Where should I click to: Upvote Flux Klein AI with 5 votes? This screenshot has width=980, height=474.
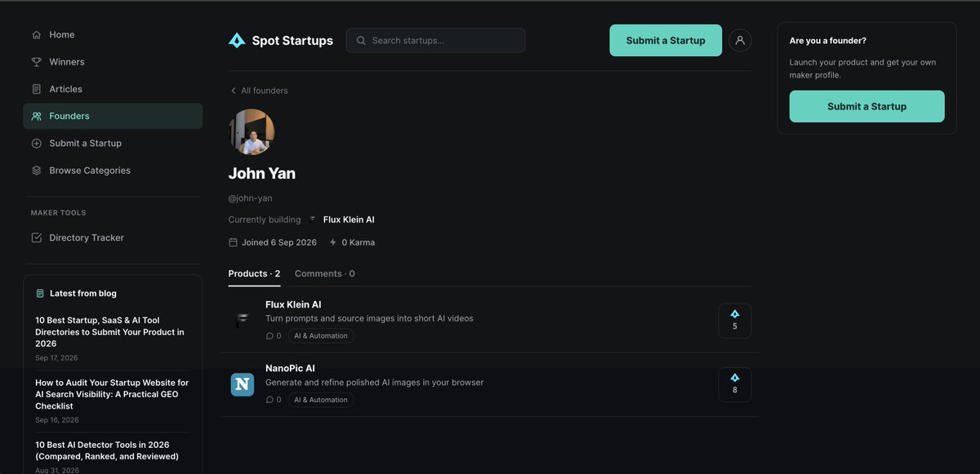coord(735,321)
